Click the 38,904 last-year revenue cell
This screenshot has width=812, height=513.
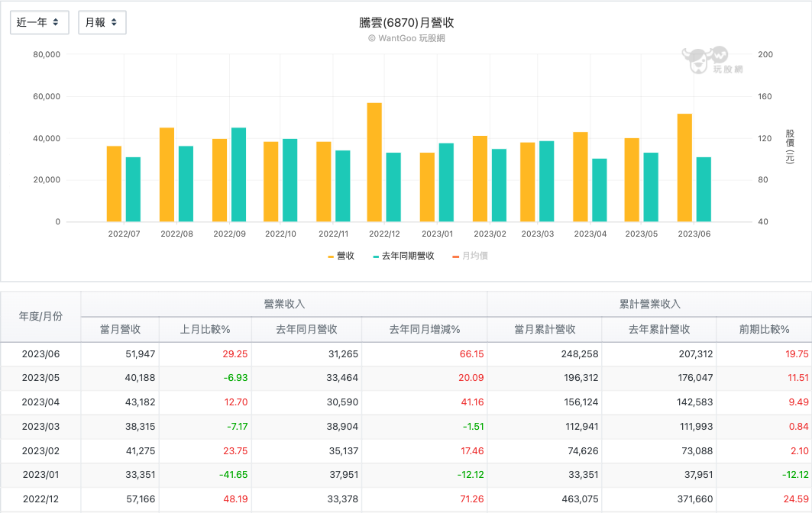click(306, 427)
